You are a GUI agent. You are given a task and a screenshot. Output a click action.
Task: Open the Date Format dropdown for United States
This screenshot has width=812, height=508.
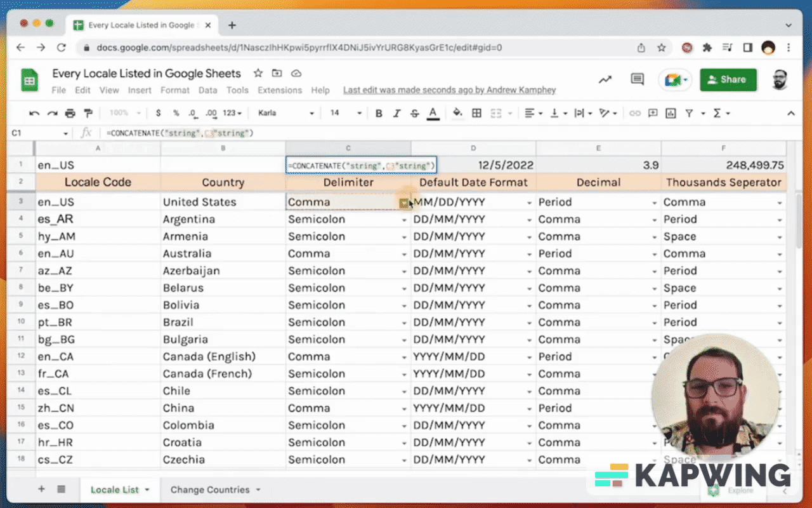click(530, 203)
